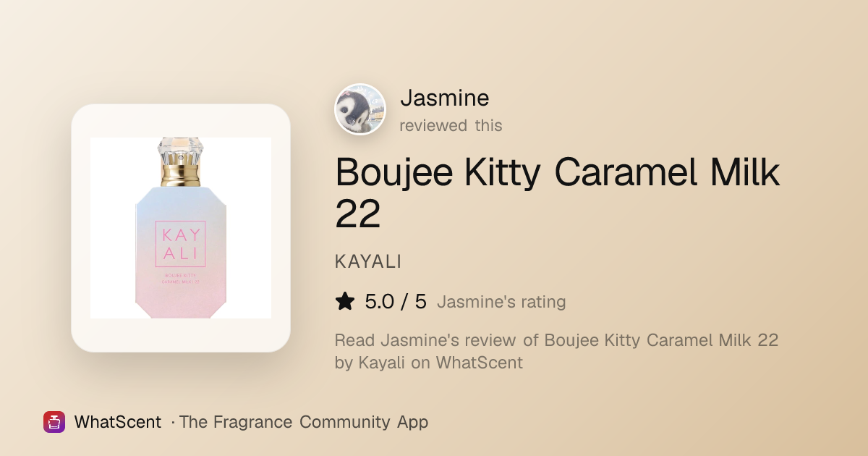Open the Jasmine username link
This screenshot has height=456, width=868.
445,98
